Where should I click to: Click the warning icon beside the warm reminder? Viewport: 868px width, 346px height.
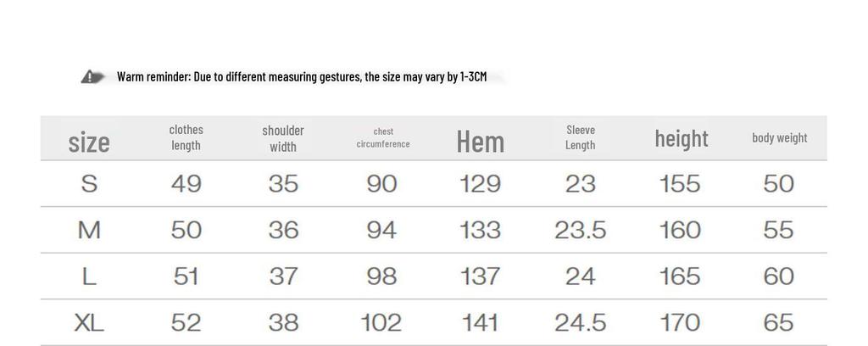point(92,77)
